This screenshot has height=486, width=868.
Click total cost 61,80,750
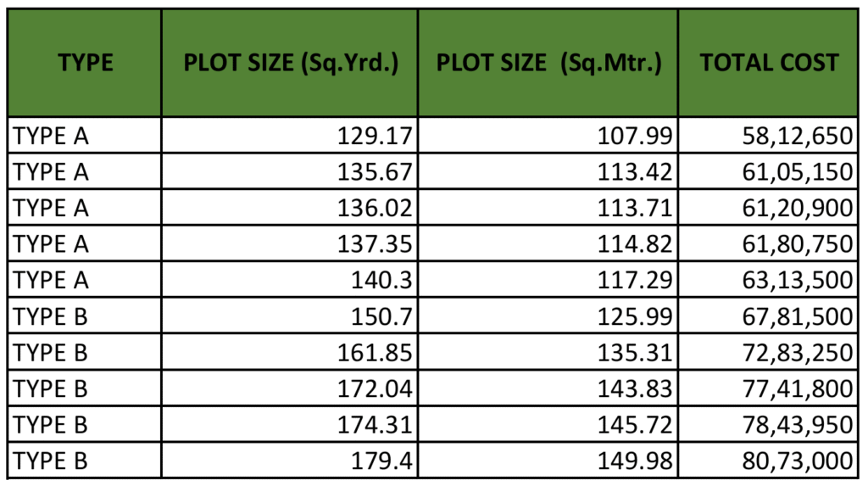768,243
